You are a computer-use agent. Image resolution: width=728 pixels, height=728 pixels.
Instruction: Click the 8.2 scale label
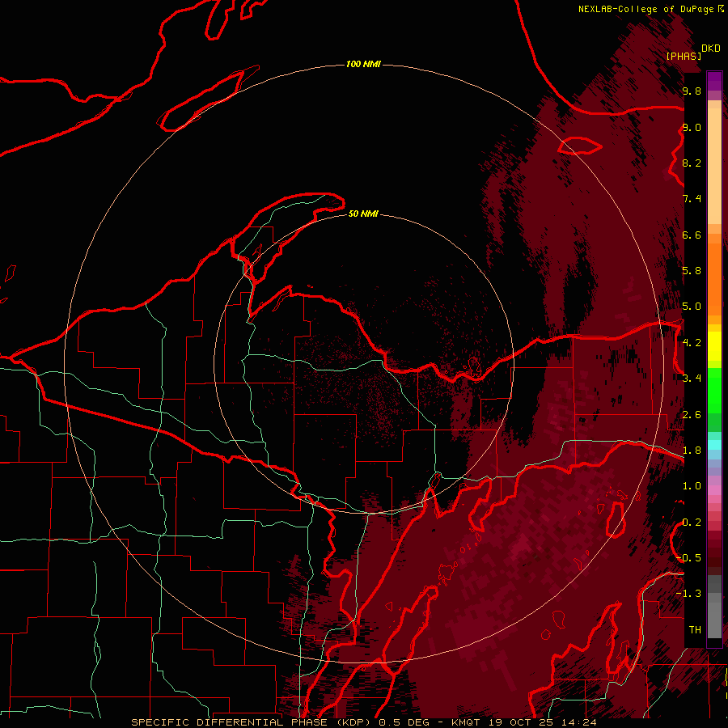692,163
